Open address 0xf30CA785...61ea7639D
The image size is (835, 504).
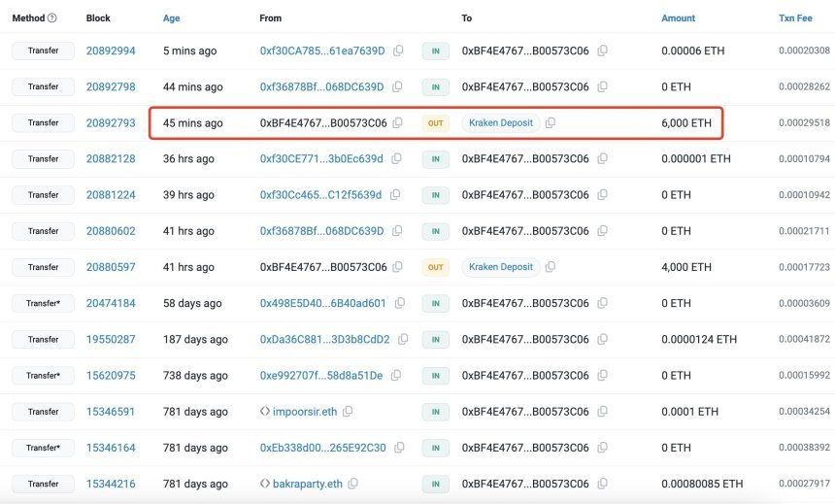(x=322, y=50)
